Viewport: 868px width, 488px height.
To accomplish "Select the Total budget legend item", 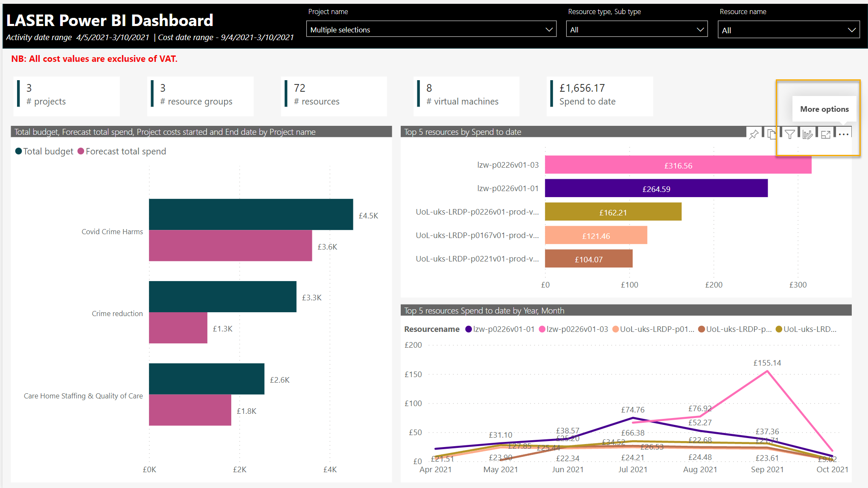I will (x=44, y=151).
